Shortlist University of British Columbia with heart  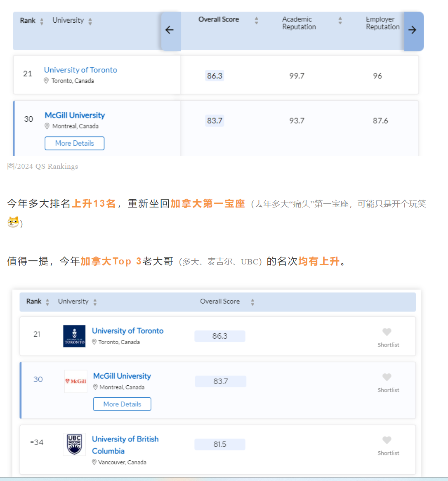point(387,440)
